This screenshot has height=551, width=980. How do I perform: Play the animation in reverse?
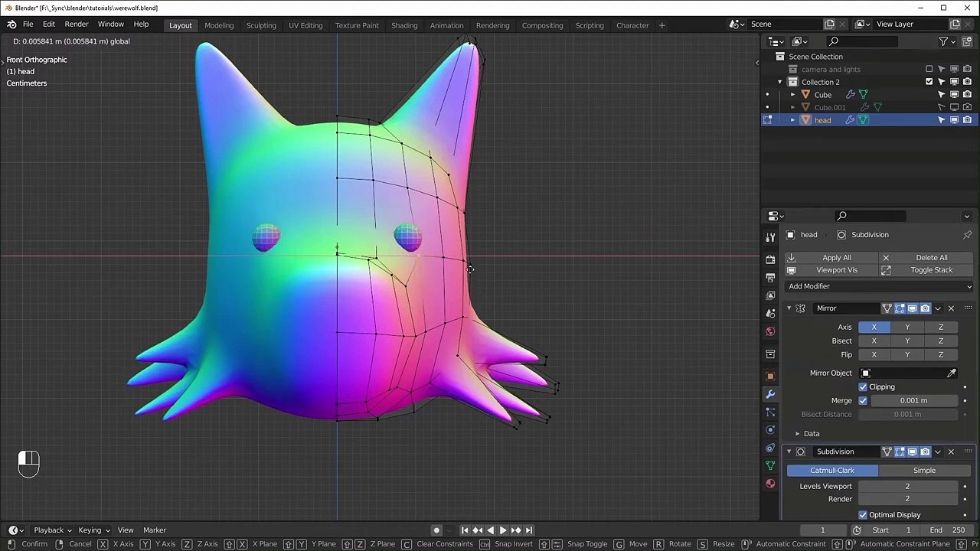tap(490, 530)
